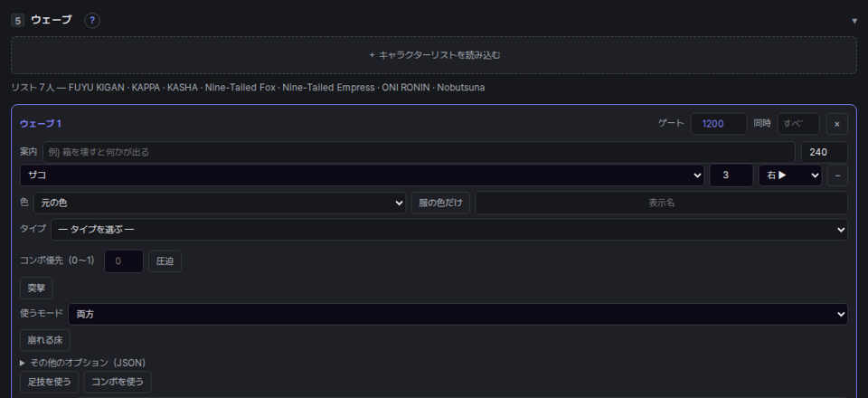
Task: Toggle the 服の色だけ option
Action: tap(440, 203)
